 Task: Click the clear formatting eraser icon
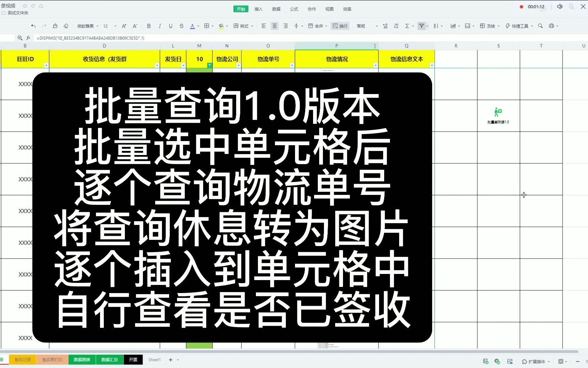coord(66,26)
